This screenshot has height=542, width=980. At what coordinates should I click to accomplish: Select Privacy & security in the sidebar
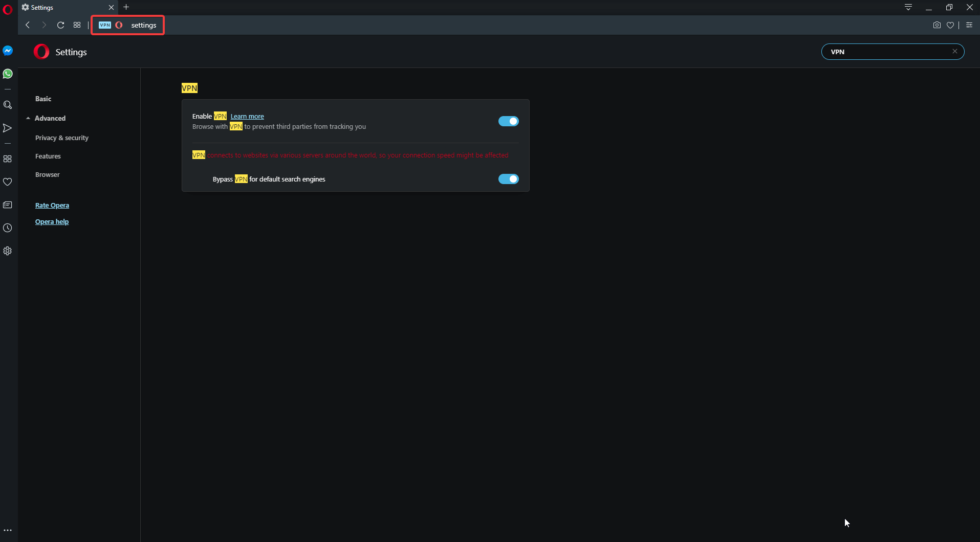click(x=61, y=138)
